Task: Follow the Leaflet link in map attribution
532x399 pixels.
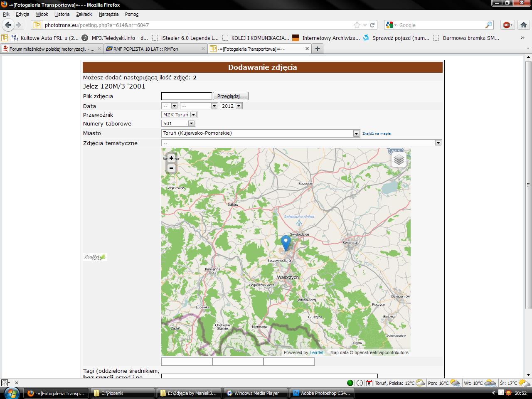Action: tap(316, 352)
